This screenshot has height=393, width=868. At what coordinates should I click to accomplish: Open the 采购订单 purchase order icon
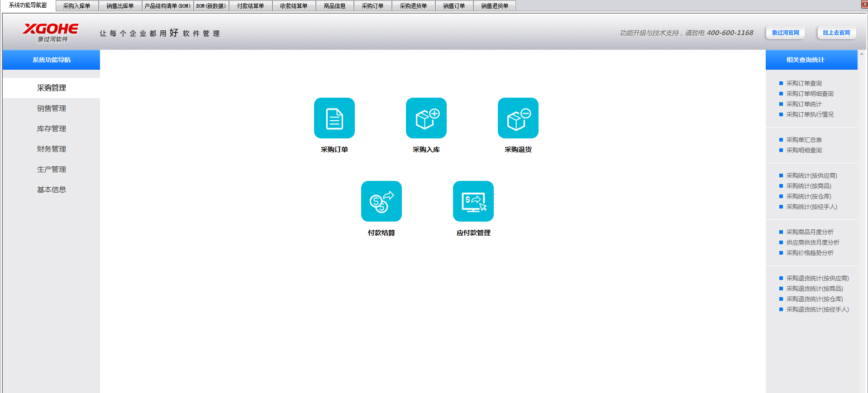334,118
